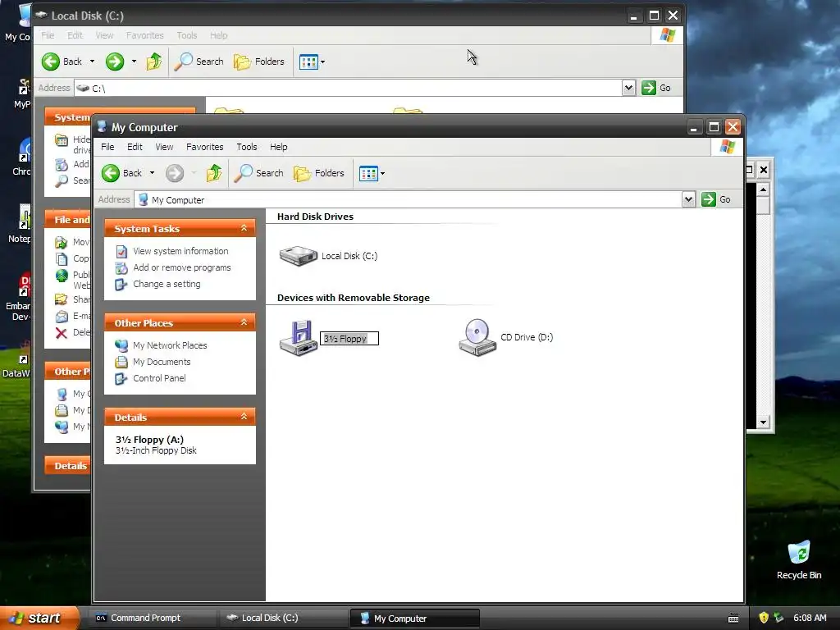Open Help menu in My Computer window
Image resolution: width=840 pixels, height=630 pixels.
279,147
